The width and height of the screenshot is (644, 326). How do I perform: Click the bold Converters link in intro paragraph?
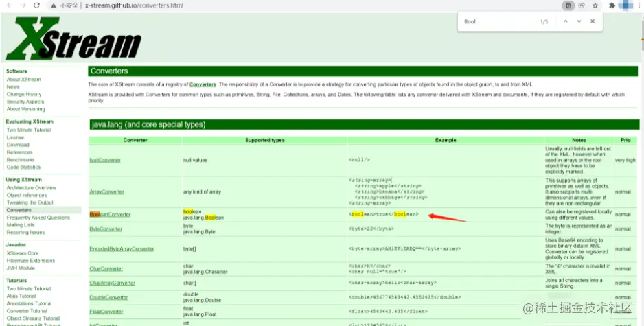click(x=203, y=84)
